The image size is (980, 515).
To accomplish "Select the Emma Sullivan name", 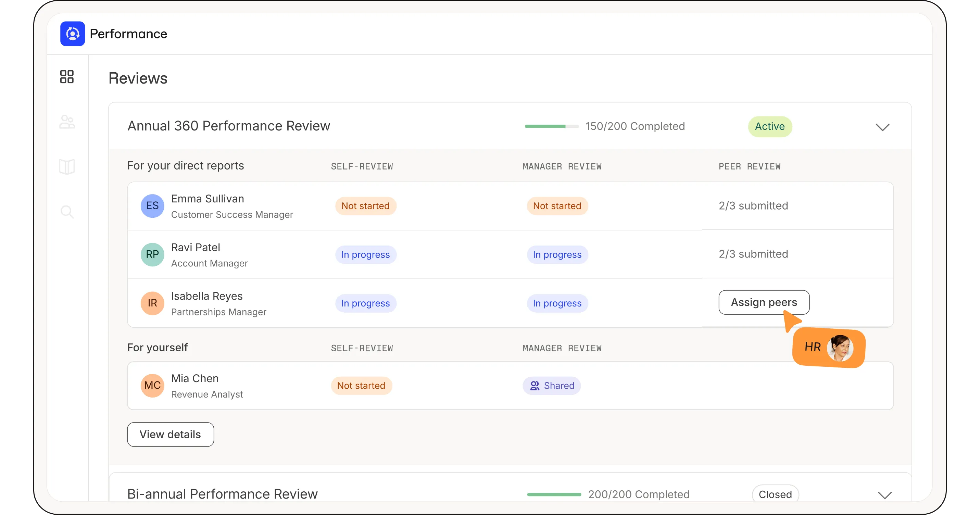I will [x=208, y=199].
